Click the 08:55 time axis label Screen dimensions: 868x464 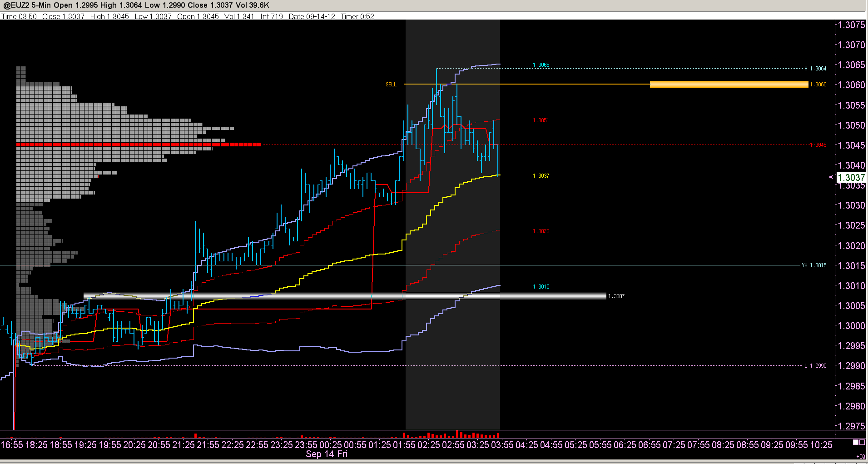coord(748,445)
